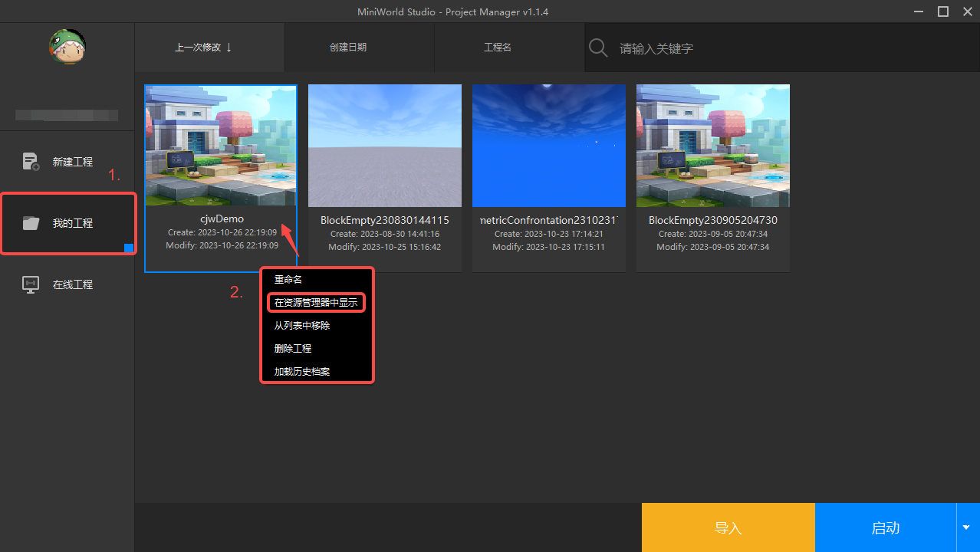This screenshot has width=980, height=552.
Task: Click the Create: 2023-10-23 17:14:21 text
Action: pyautogui.click(x=549, y=234)
